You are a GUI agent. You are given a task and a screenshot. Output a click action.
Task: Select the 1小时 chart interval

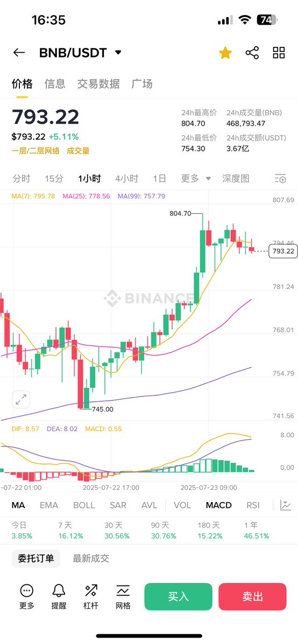click(x=89, y=179)
